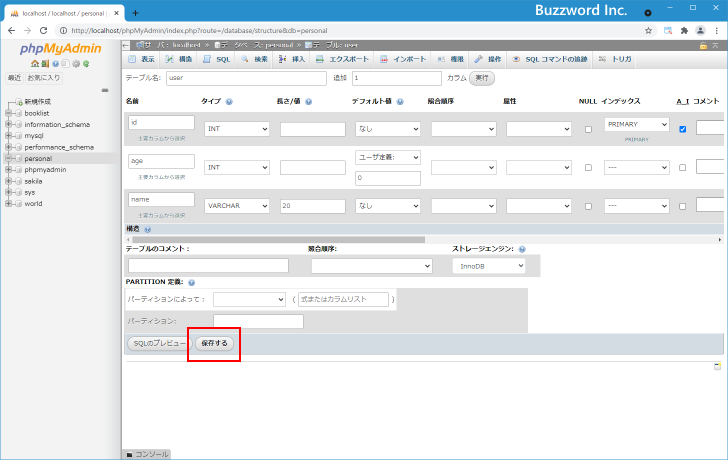
Task: Uncheck the A_I checkbox for id column
Action: pyautogui.click(x=683, y=129)
